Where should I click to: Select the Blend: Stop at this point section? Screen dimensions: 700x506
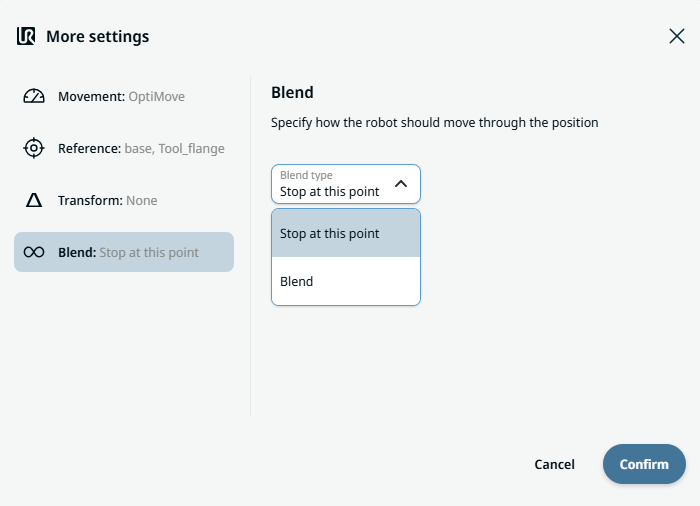[x=128, y=253]
